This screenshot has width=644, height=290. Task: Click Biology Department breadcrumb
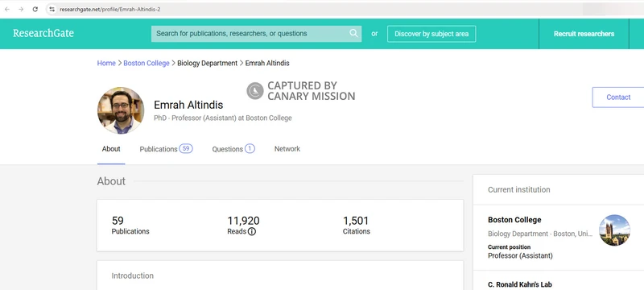(208, 64)
